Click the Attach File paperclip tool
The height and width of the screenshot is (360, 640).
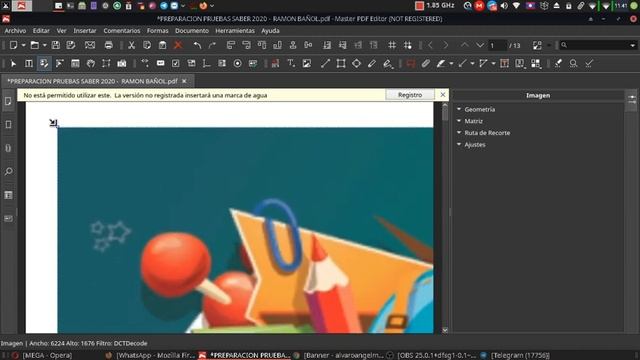(426, 64)
